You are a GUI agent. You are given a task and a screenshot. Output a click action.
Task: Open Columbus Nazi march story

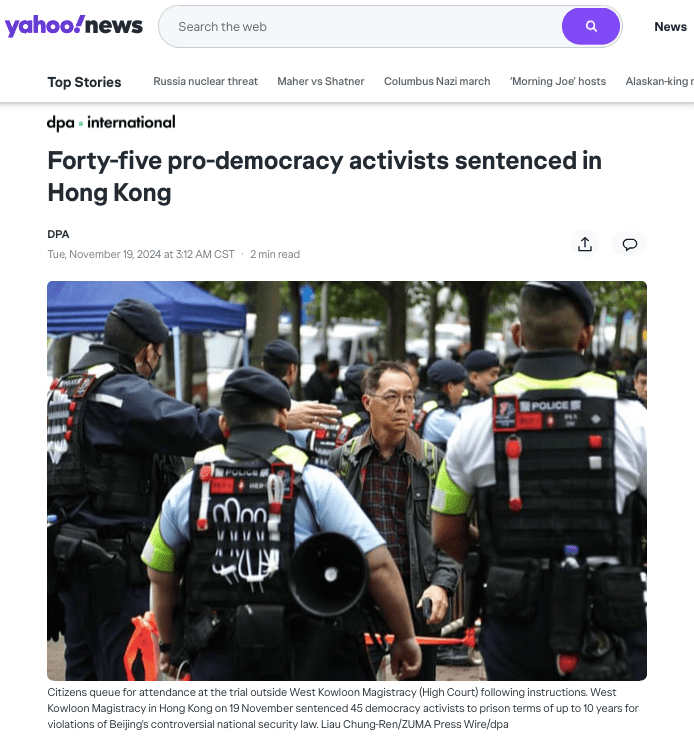pos(437,81)
